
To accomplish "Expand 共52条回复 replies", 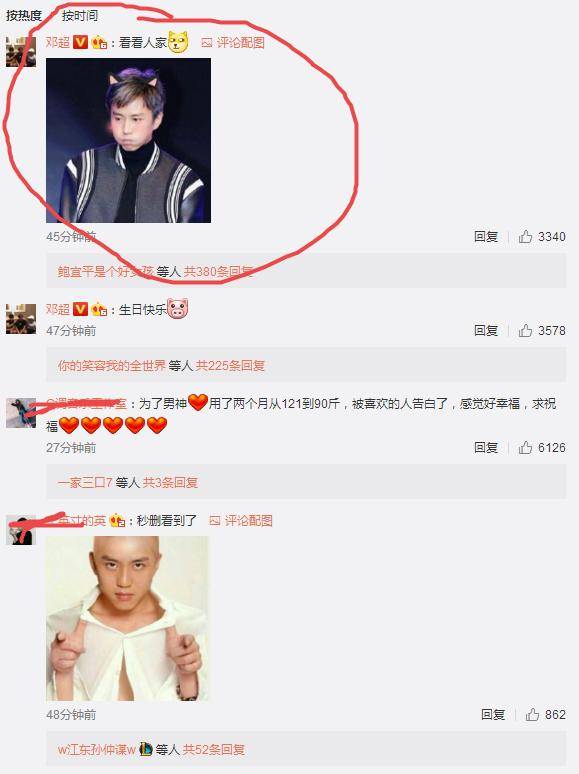I will point(214,750).
